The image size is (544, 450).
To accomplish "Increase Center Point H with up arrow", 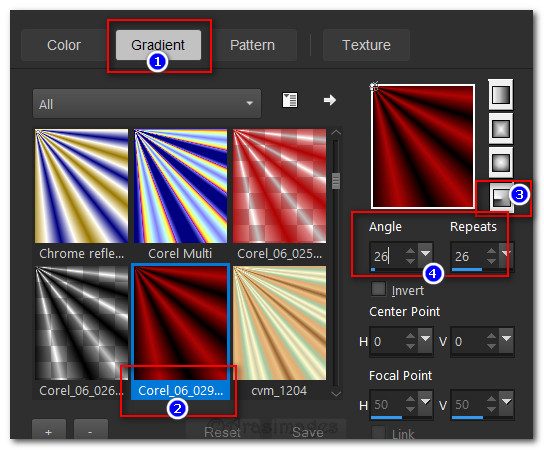I will pyautogui.click(x=410, y=336).
